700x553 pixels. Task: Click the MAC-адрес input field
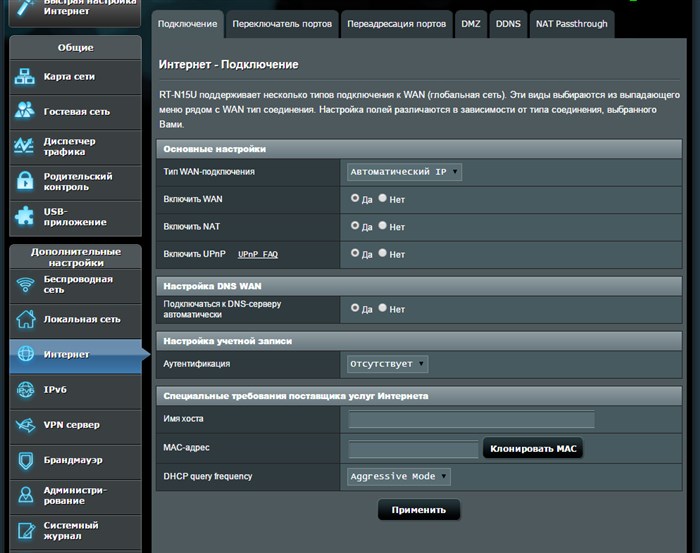point(413,449)
